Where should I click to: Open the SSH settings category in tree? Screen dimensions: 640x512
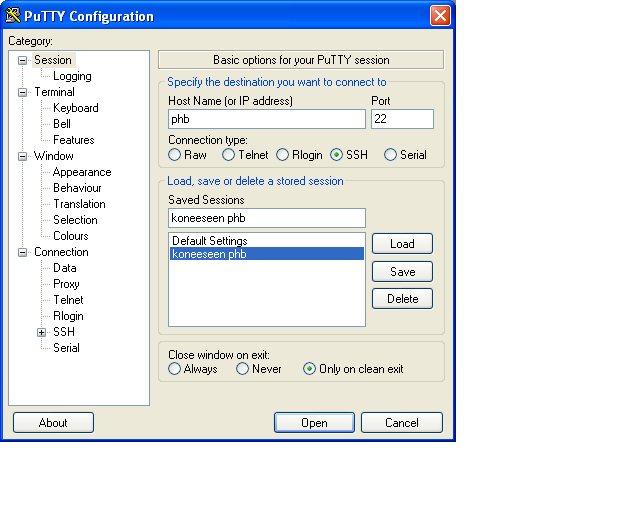[x=64, y=332]
